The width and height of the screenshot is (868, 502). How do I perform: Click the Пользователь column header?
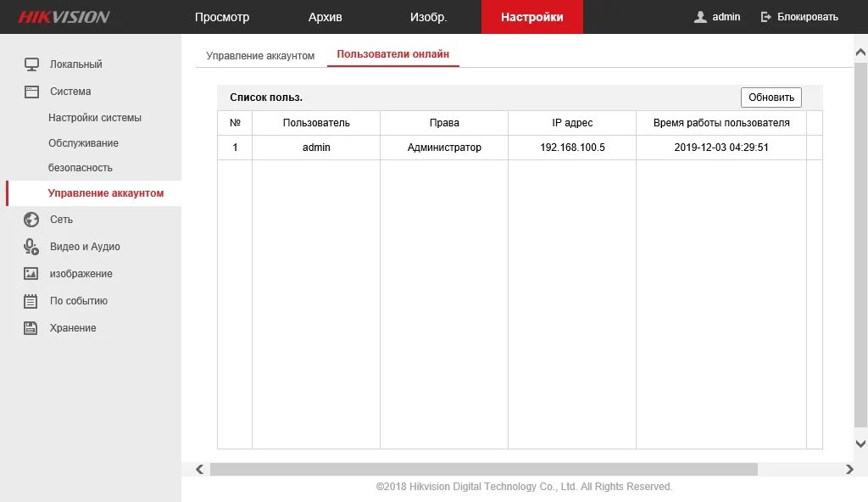coord(316,123)
